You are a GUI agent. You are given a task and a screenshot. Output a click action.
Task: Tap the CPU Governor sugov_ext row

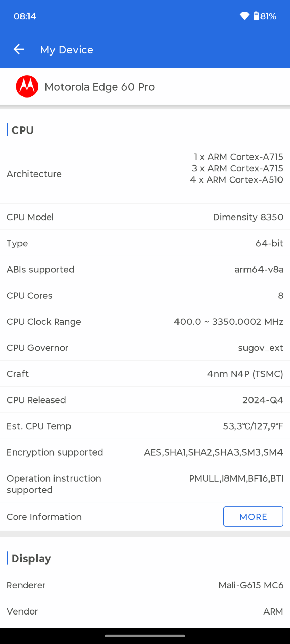(145, 348)
